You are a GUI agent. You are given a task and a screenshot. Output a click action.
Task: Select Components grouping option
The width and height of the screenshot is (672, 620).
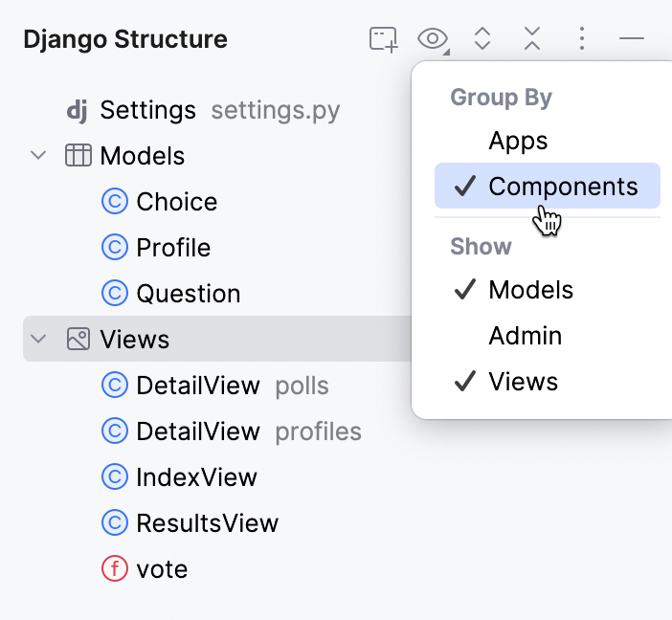coord(562,187)
